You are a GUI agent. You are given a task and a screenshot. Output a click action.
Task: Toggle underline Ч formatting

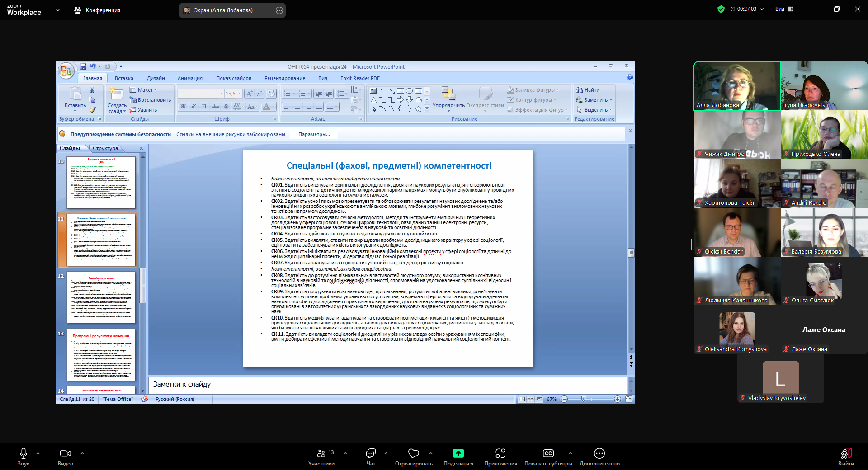[x=204, y=107]
